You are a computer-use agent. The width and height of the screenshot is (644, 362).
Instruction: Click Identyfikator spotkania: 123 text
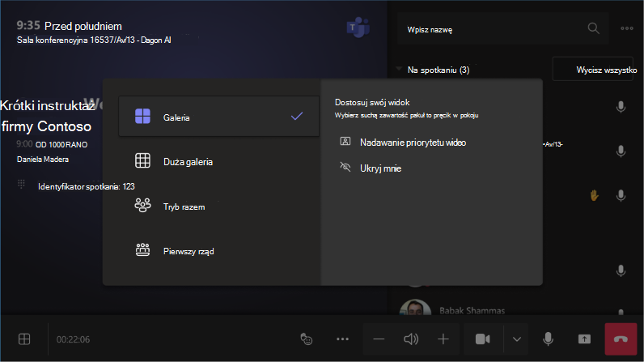pyautogui.click(x=87, y=186)
